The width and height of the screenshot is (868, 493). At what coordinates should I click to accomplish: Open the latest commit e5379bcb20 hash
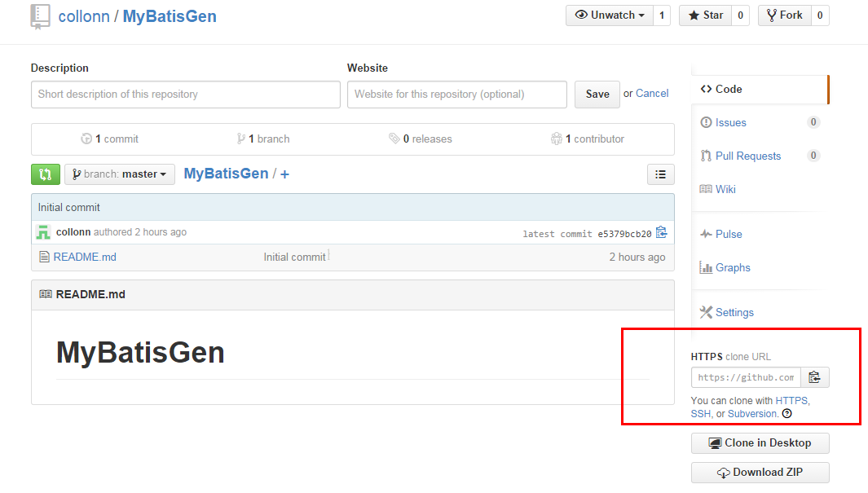coord(624,234)
